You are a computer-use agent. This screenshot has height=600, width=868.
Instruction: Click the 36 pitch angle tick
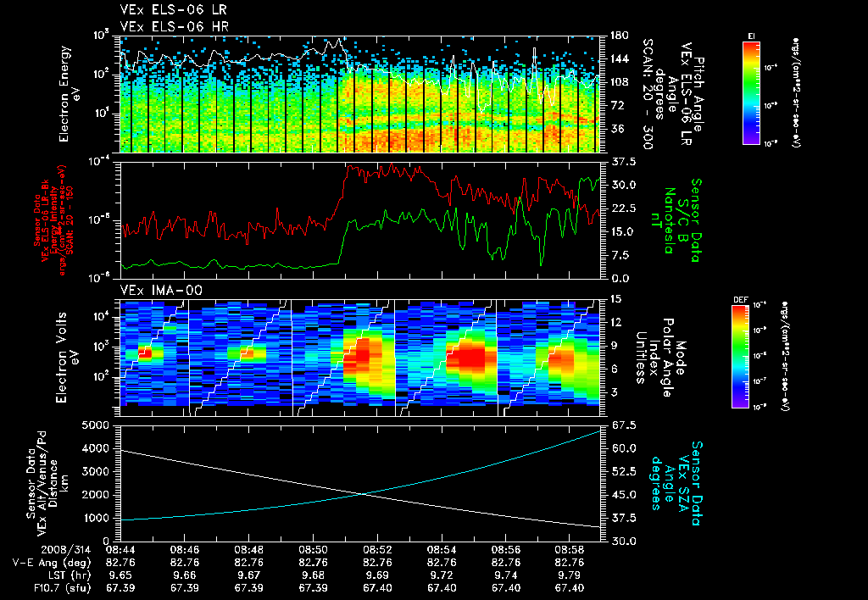pyautogui.click(x=615, y=129)
